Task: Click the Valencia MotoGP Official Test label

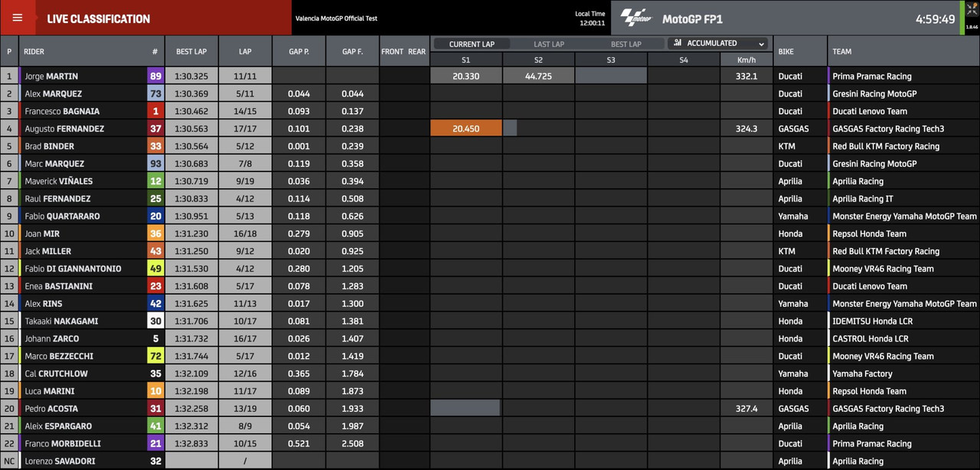Action: click(336, 18)
